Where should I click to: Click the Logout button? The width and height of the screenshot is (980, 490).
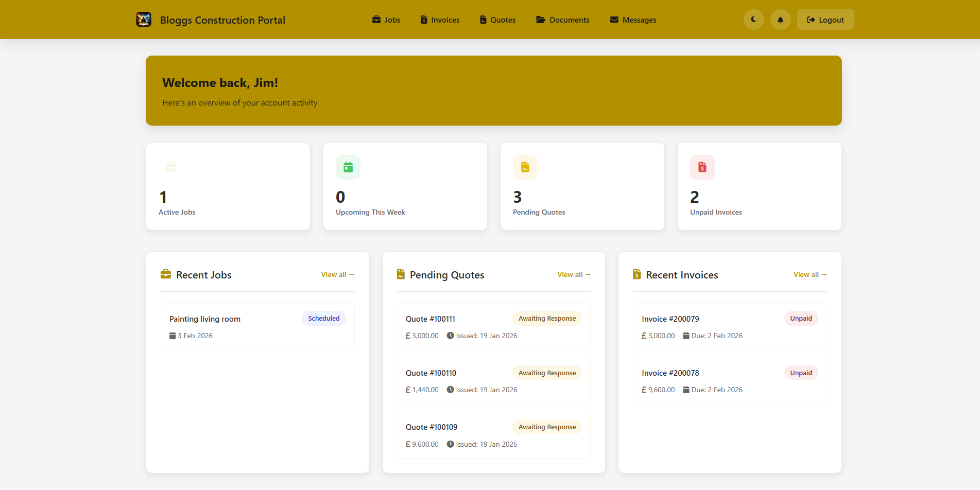tap(825, 19)
